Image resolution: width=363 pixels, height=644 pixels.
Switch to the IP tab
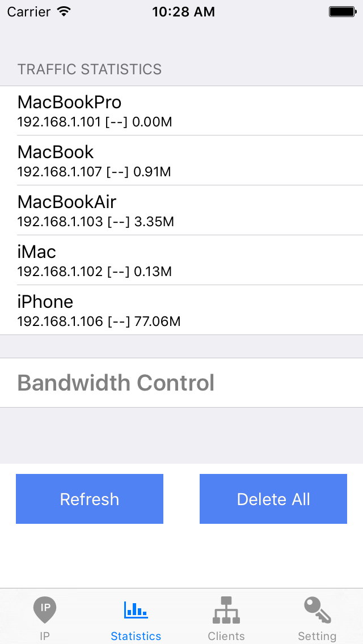tap(45, 618)
